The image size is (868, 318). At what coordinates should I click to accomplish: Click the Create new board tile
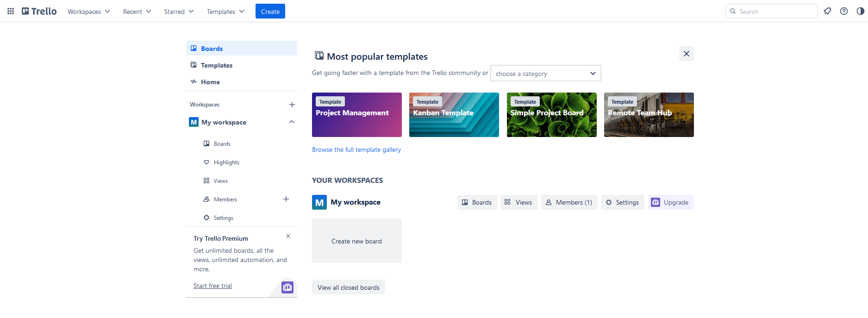(357, 241)
